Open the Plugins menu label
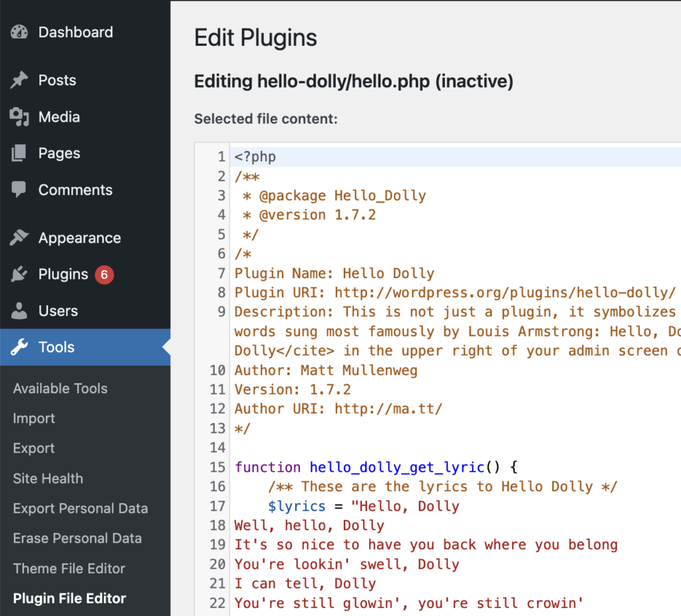681x616 pixels. (63, 275)
